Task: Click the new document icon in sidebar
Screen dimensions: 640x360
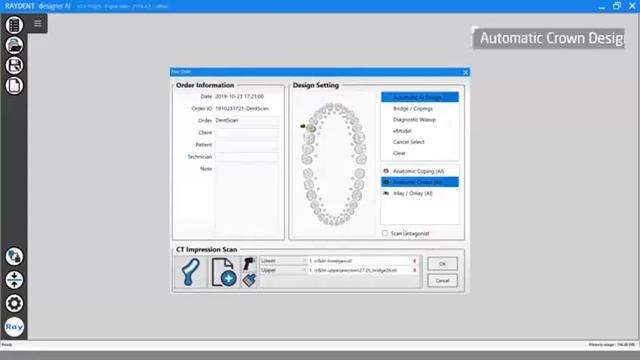Action: 14,86
